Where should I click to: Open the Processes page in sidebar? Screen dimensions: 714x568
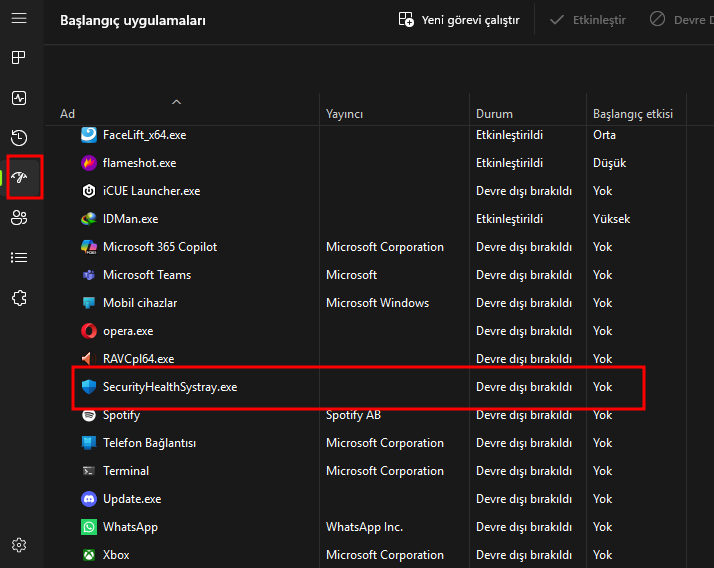(19, 57)
